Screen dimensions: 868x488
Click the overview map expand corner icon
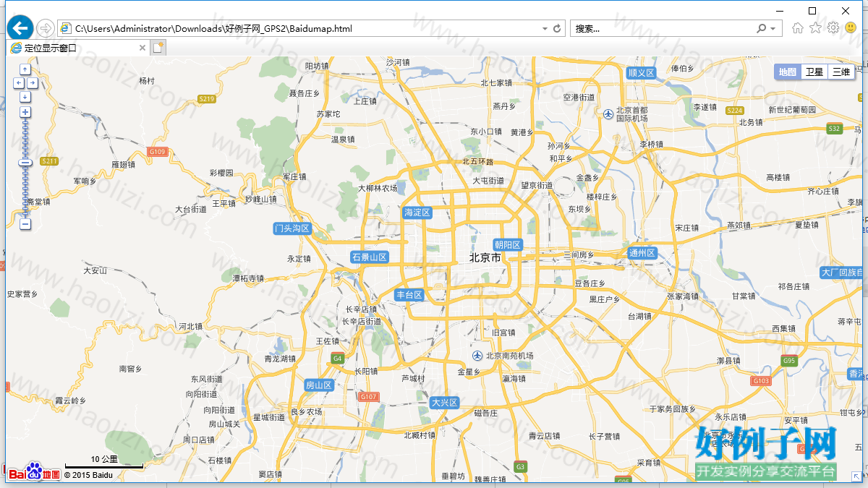tap(856, 476)
